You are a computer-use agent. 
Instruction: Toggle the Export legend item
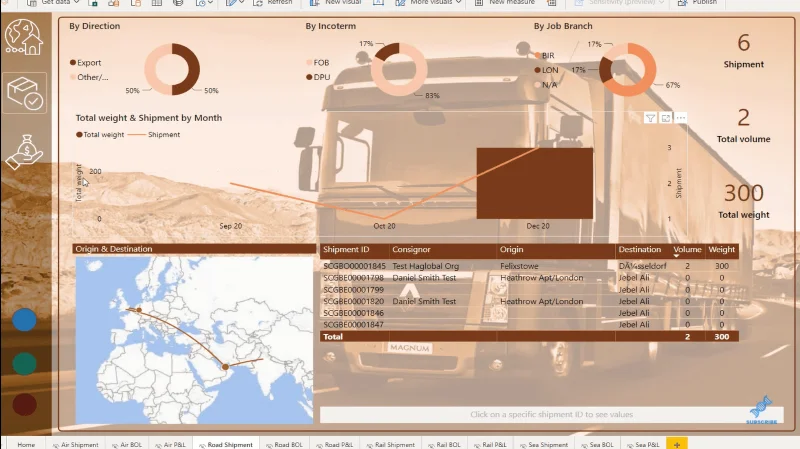click(86, 63)
